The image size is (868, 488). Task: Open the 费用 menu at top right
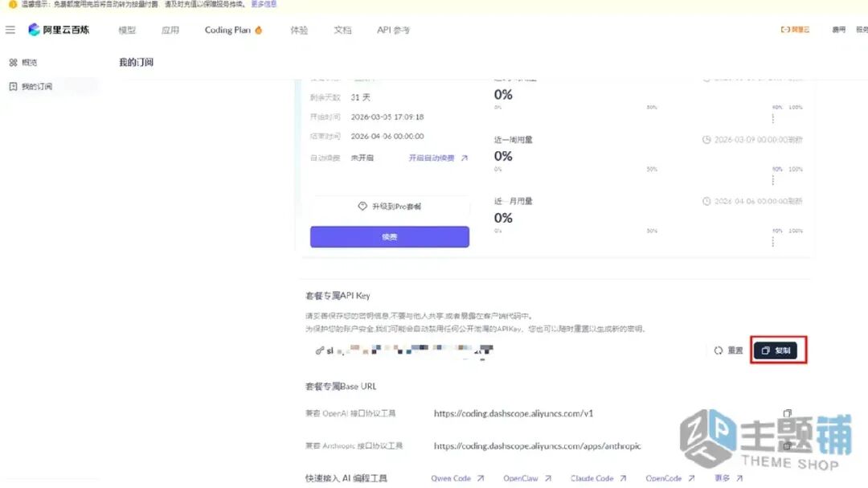click(x=838, y=30)
